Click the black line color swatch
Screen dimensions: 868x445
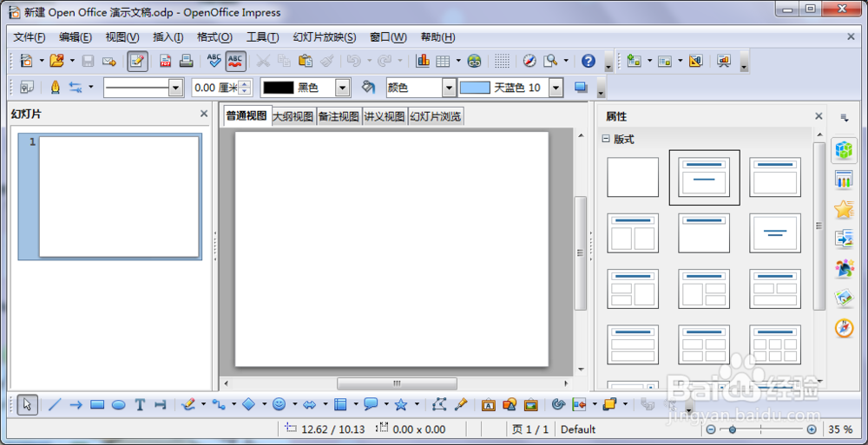pyautogui.click(x=279, y=88)
